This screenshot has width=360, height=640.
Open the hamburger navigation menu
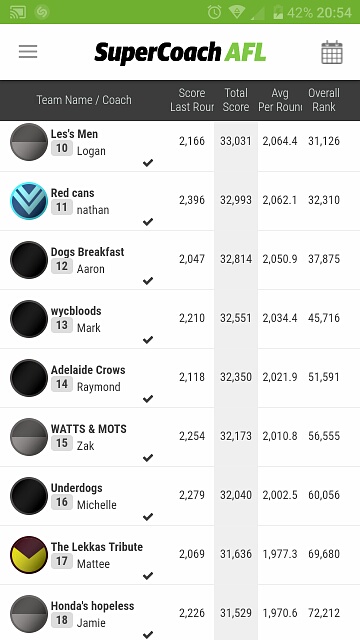[28, 52]
